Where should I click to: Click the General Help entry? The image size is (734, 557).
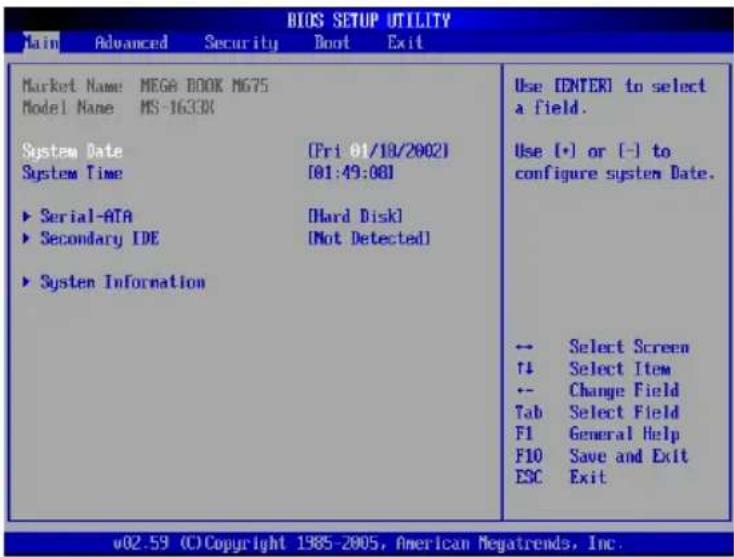(624, 434)
